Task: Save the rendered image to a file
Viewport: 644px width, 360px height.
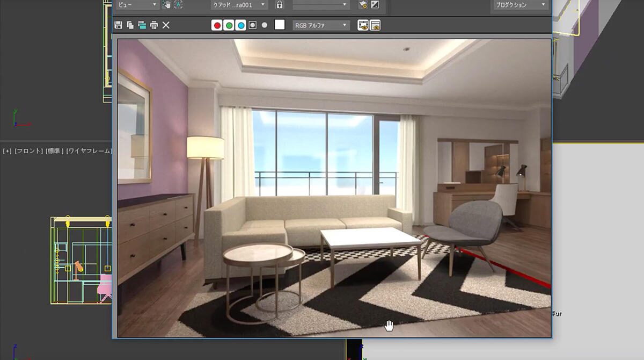Action: (x=119, y=24)
